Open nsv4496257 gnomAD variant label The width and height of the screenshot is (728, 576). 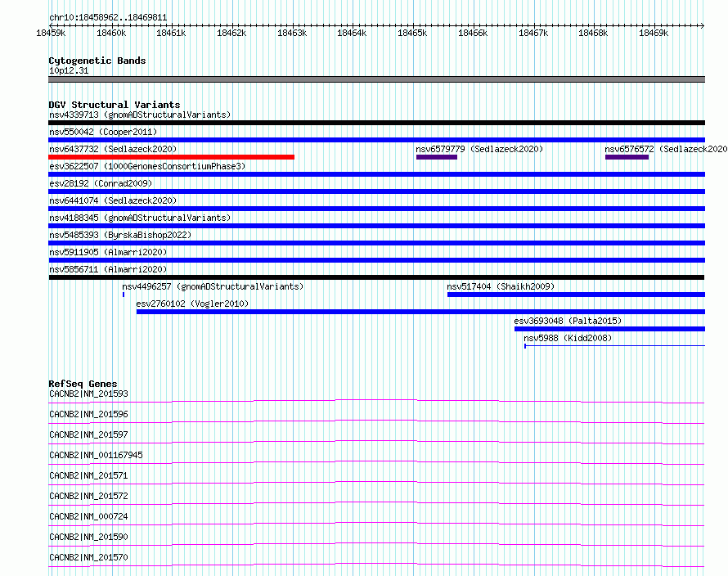coord(213,286)
